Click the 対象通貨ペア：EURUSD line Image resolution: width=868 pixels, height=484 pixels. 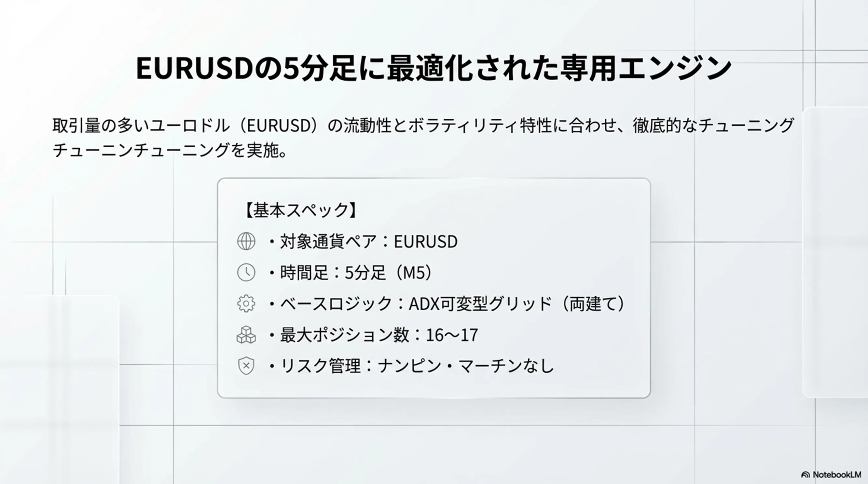[368, 241]
